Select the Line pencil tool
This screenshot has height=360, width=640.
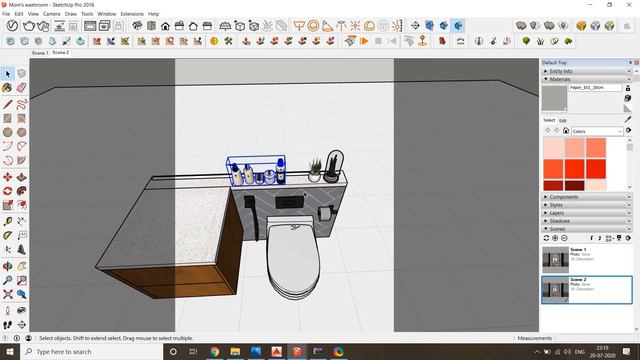click(7, 104)
